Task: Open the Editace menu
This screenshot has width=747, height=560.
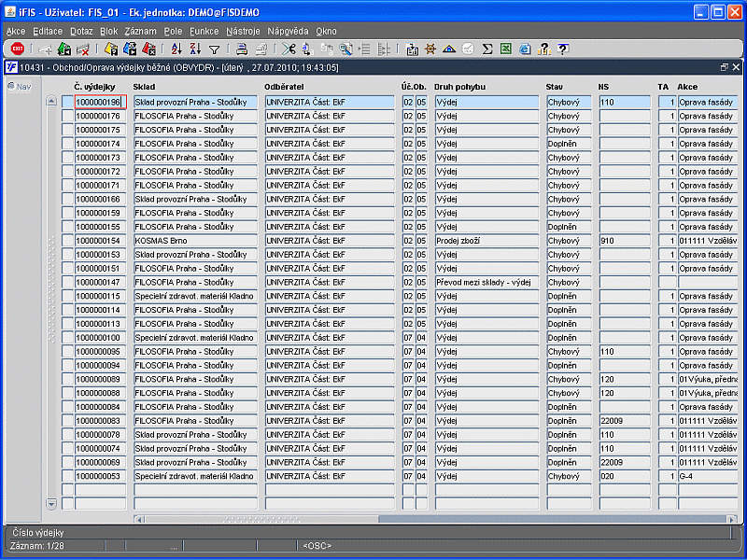Action: click(48, 31)
